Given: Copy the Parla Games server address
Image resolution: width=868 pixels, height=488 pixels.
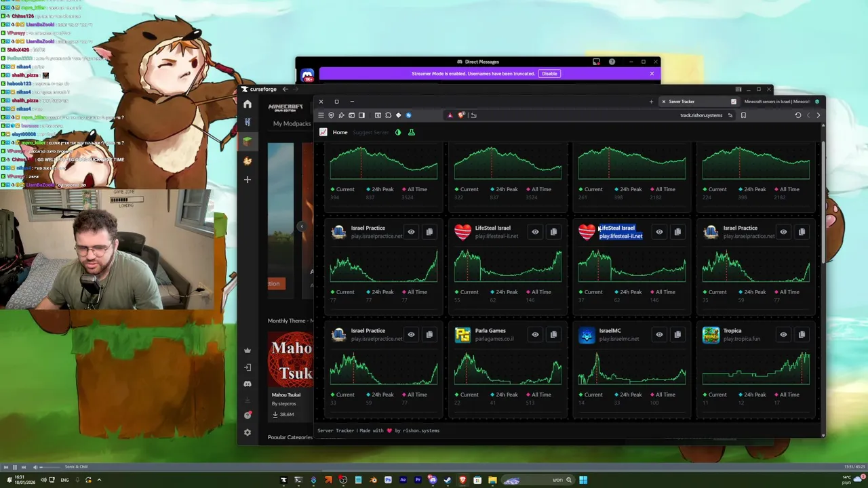Looking at the screenshot, I should point(553,334).
